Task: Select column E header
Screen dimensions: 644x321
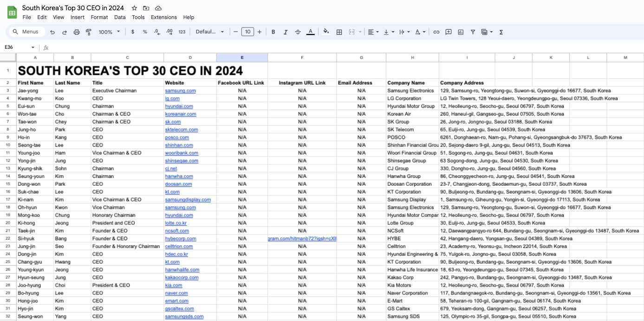Action: pos(242,58)
